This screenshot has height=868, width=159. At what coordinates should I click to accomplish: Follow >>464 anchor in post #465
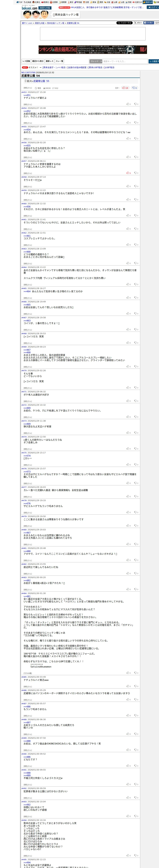pos(27,292)
